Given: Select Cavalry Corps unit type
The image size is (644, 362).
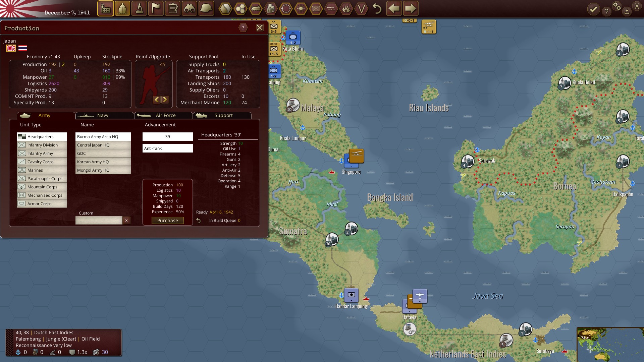Looking at the screenshot, I should pos(42,162).
